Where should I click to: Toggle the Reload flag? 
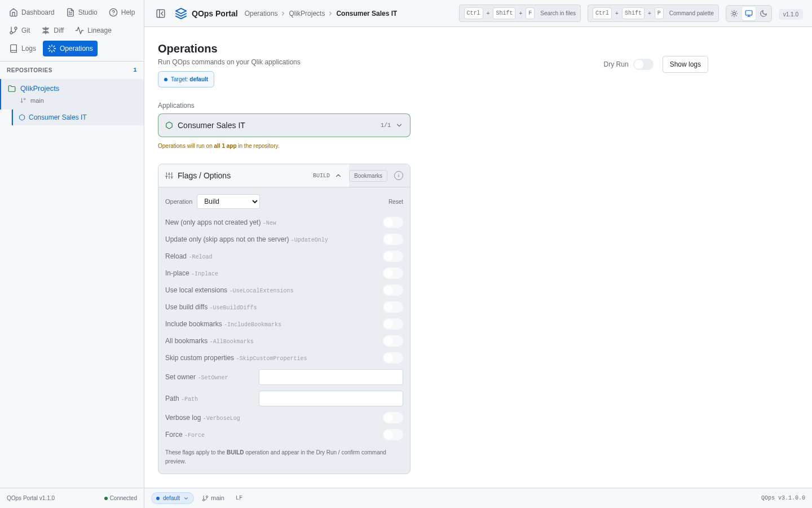pos(393,256)
